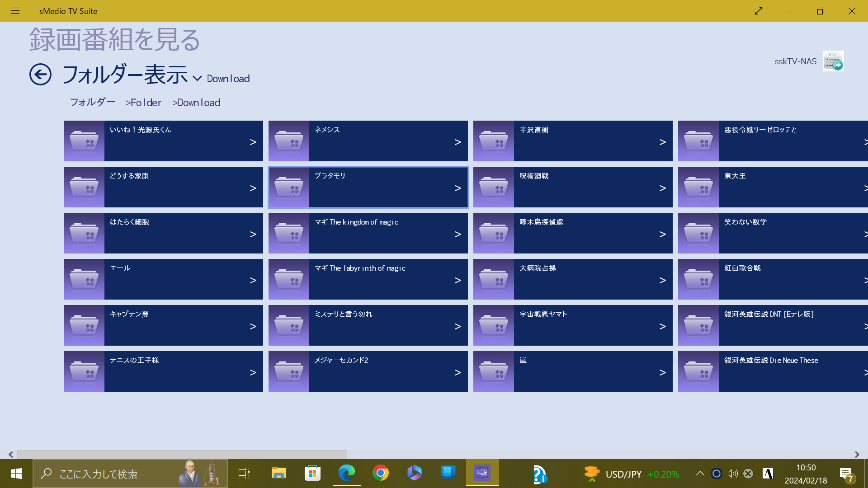Image resolution: width=868 pixels, height=488 pixels.
Task: Click the horizontal scrollbar thumb
Action: point(182,454)
